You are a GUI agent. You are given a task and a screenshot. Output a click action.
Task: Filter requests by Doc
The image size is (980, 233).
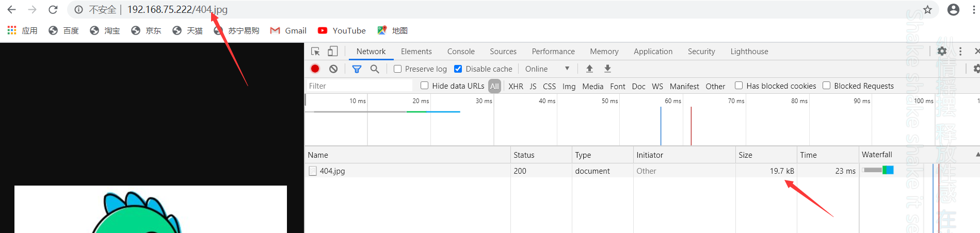[x=638, y=86]
